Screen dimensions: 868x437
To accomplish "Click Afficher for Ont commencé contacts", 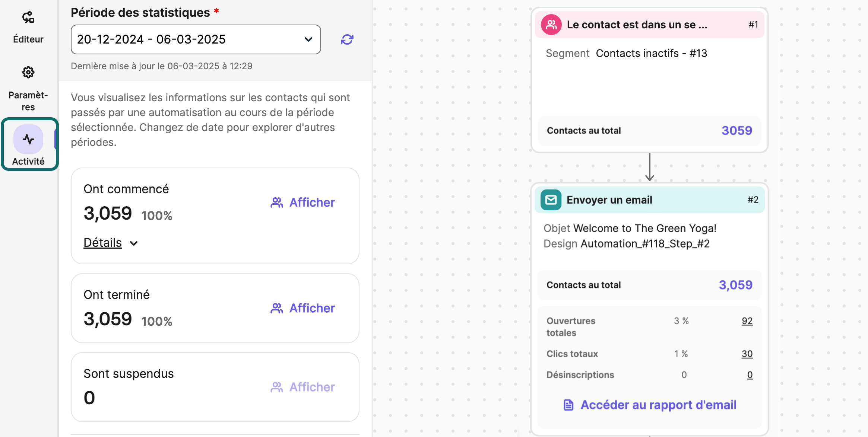I will pos(302,202).
